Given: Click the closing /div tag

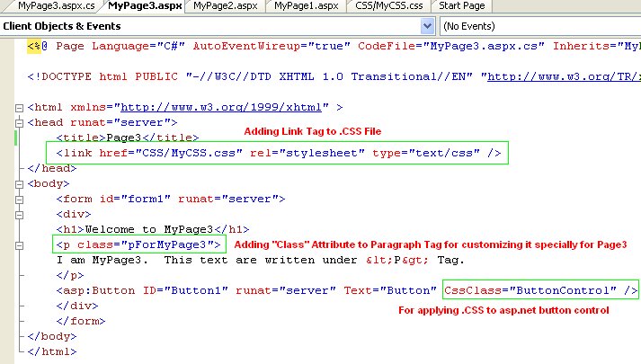Looking at the screenshot, I should pos(77,306).
